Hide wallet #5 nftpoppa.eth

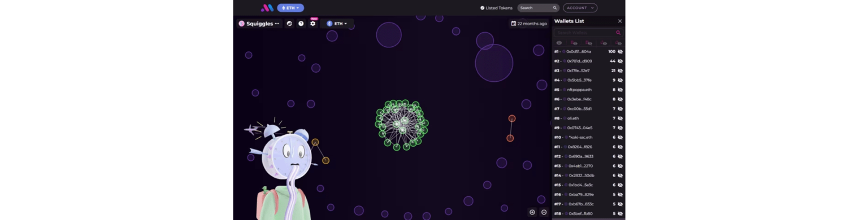coord(620,90)
